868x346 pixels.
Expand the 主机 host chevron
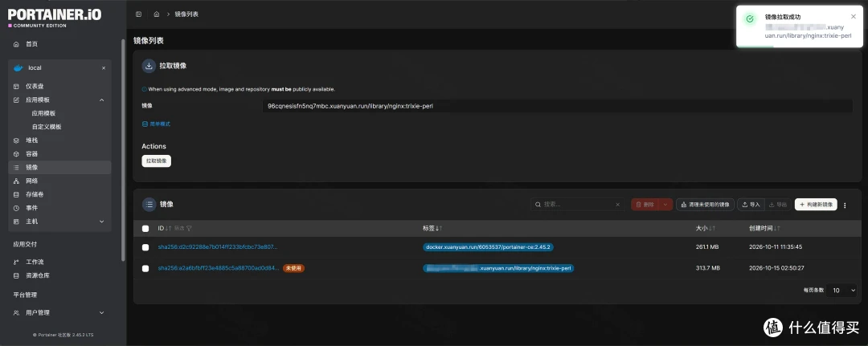pyautogui.click(x=101, y=222)
